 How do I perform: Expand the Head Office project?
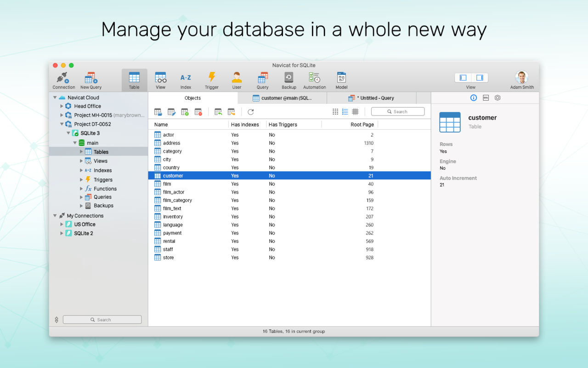pyautogui.click(x=62, y=106)
